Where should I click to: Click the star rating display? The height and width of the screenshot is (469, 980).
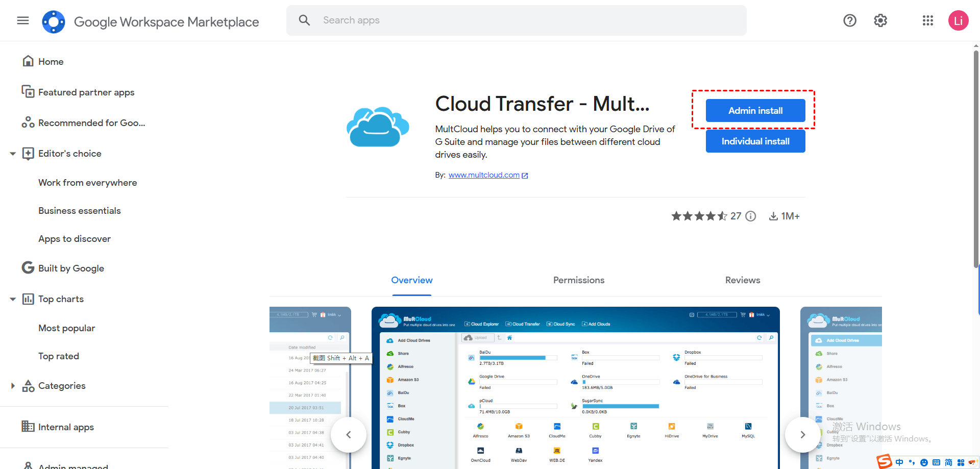[x=699, y=216]
